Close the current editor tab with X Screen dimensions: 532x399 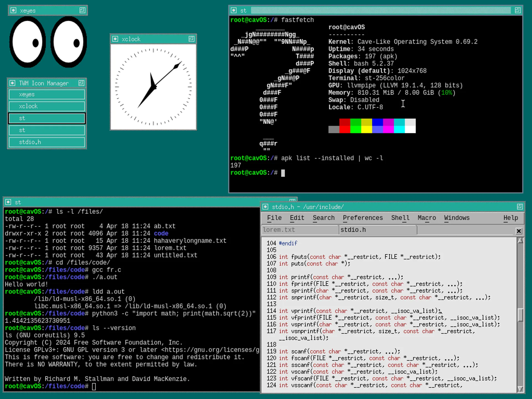pyautogui.click(x=519, y=231)
